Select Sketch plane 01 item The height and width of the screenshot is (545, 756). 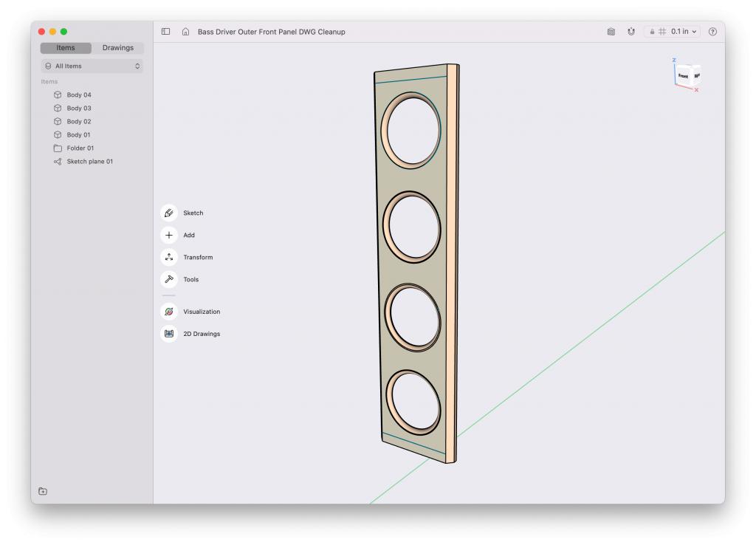pos(89,162)
